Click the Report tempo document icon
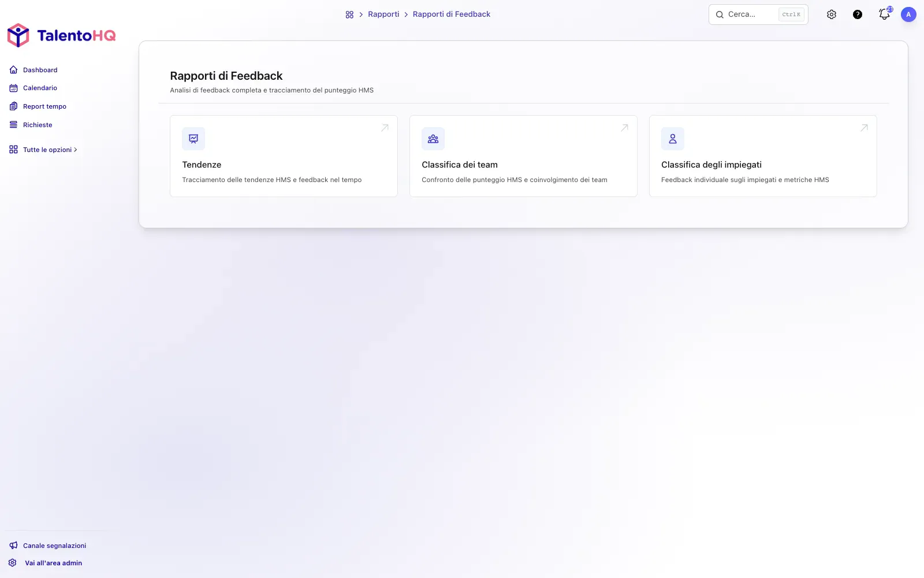Screen dimensions: 924x578 13,106
